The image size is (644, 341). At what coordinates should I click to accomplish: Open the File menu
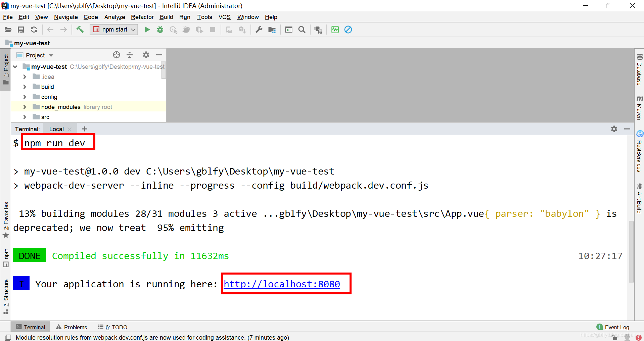coord(8,17)
